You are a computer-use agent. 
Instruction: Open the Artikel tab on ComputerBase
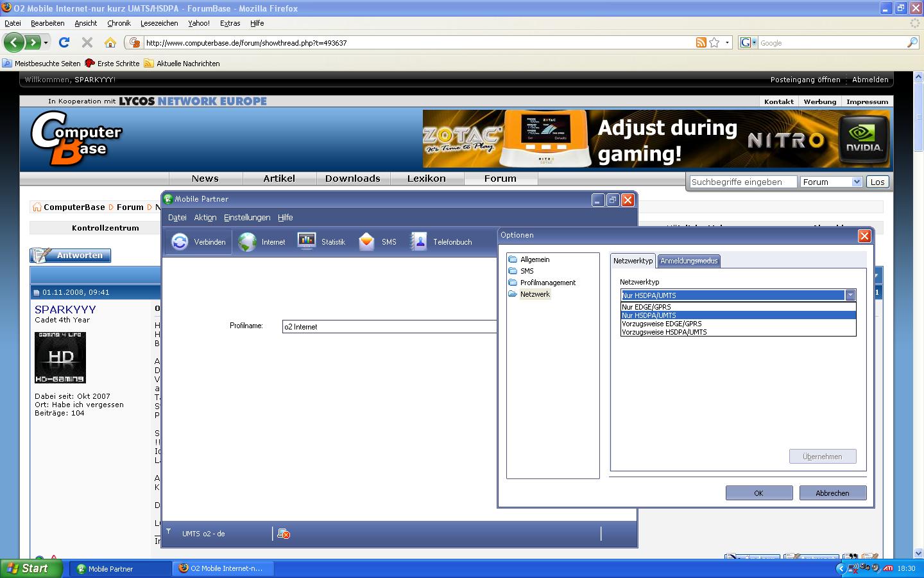tap(279, 179)
